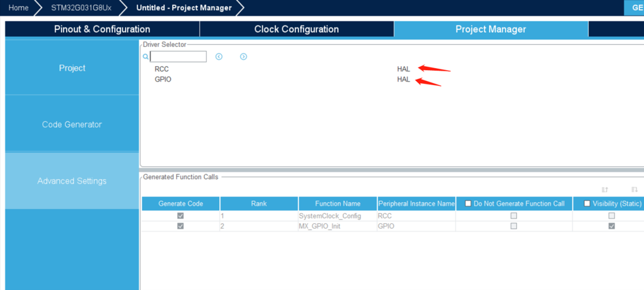Screen dimensions: 644x290
Task: Switch to Pinout & Configuration tab
Action: coord(102,29)
